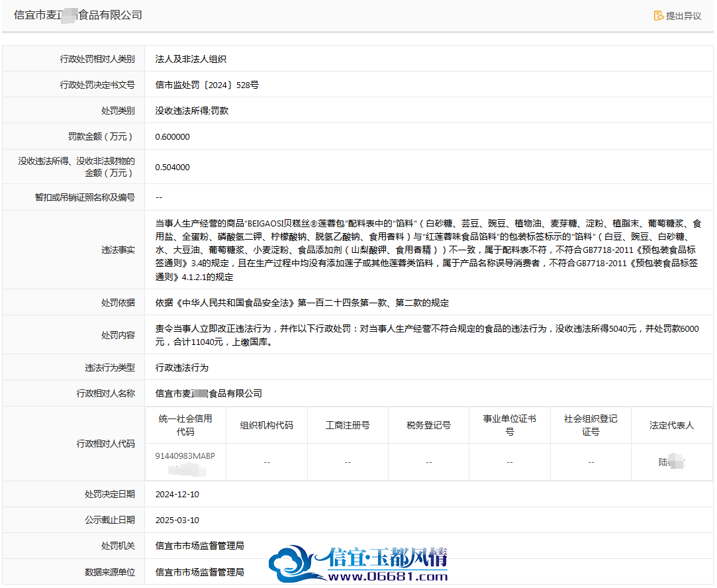Select publicity deadline 2025-03-10
The image size is (717, 588).
[x=177, y=520]
